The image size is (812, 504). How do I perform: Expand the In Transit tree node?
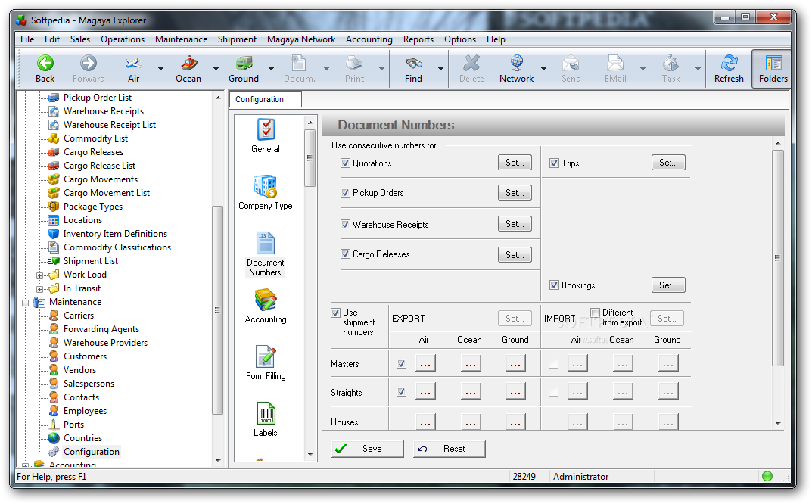coord(39,289)
